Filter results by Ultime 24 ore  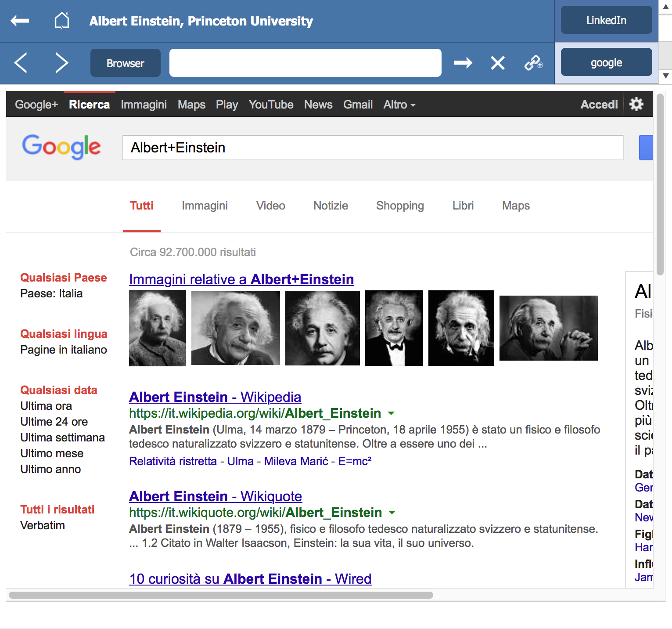[54, 422]
